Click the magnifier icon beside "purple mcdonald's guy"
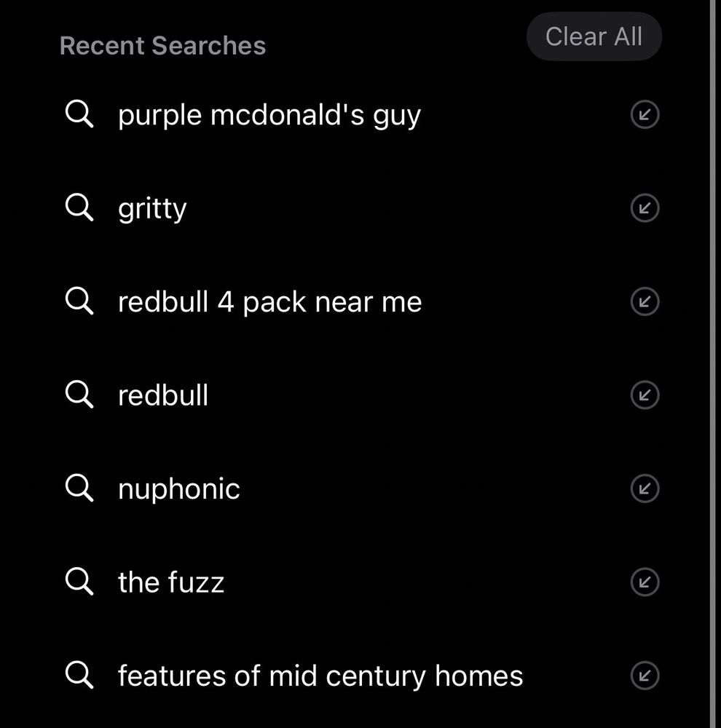721x728 pixels. (79, 114)
